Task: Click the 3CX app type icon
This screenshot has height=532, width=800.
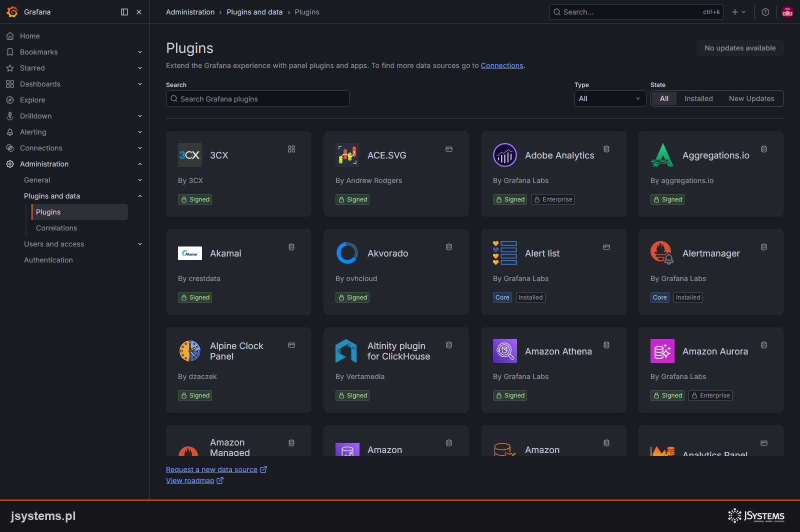Action: (x=291, y=149)
